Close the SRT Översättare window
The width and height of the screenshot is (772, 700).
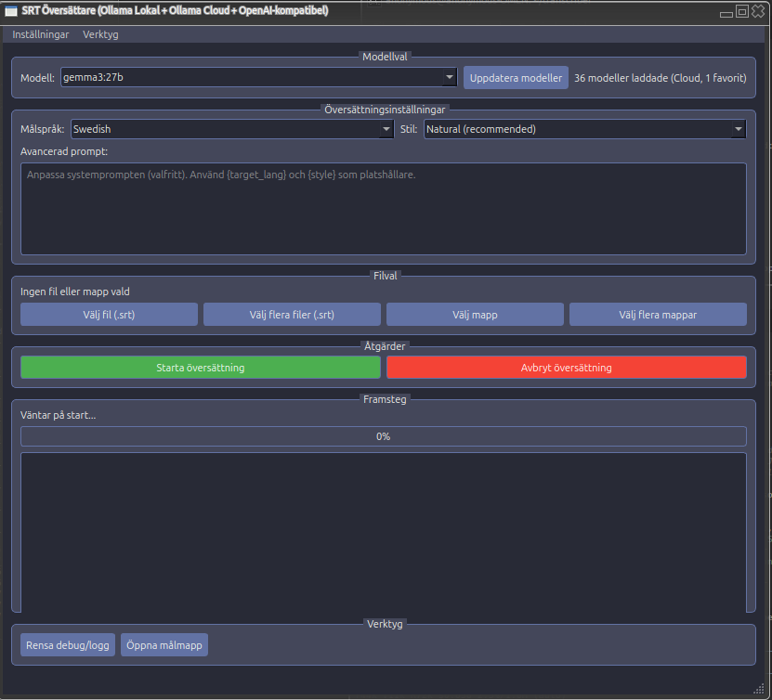pos(758,11)
